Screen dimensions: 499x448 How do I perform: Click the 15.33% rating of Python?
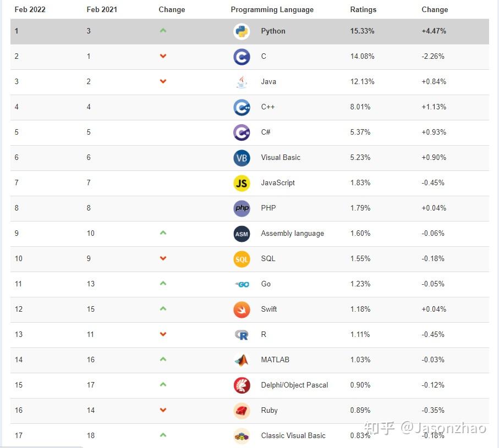pos(362,31)
